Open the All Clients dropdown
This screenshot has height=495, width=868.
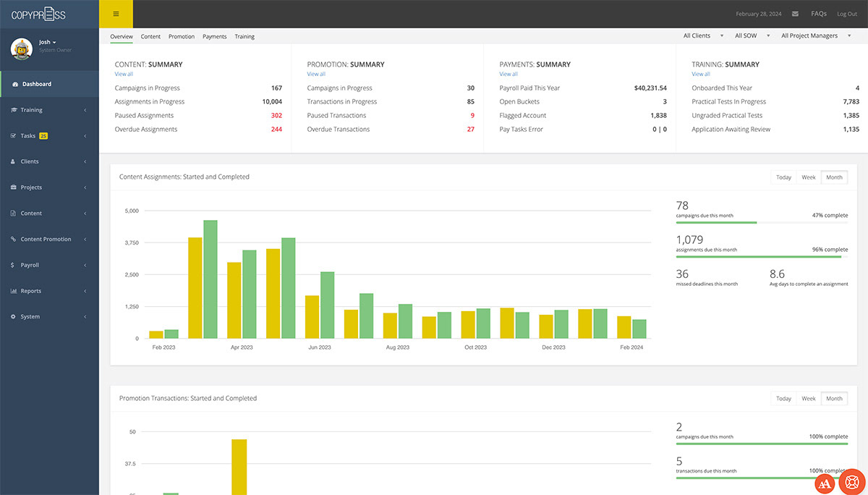pos(703,35)
